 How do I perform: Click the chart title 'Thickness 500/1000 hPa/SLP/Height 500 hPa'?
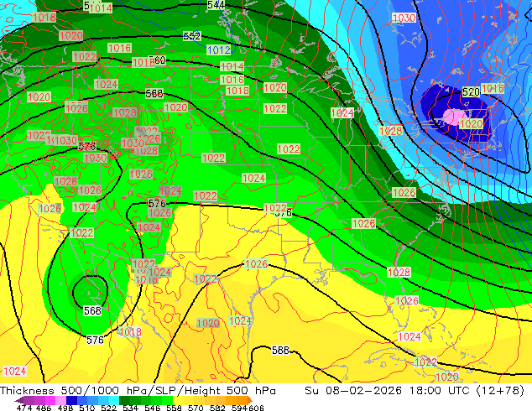click(138, 391)
